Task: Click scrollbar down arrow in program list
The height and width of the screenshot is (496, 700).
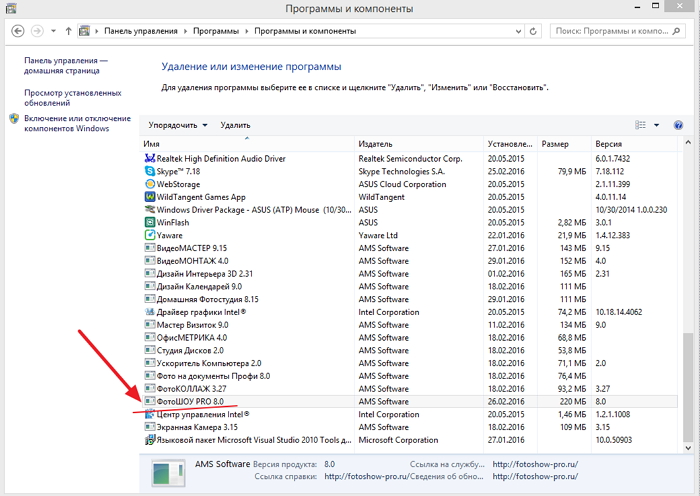Action: pos(688,447)
